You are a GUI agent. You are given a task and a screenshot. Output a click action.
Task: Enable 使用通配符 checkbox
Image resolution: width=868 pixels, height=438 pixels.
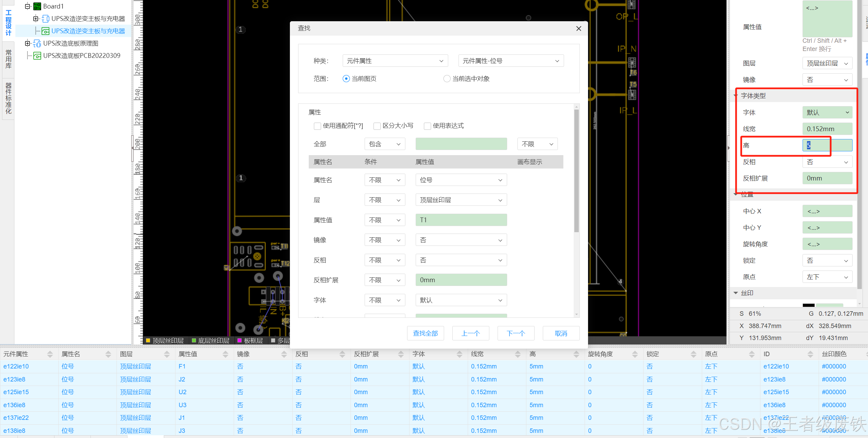317,126
